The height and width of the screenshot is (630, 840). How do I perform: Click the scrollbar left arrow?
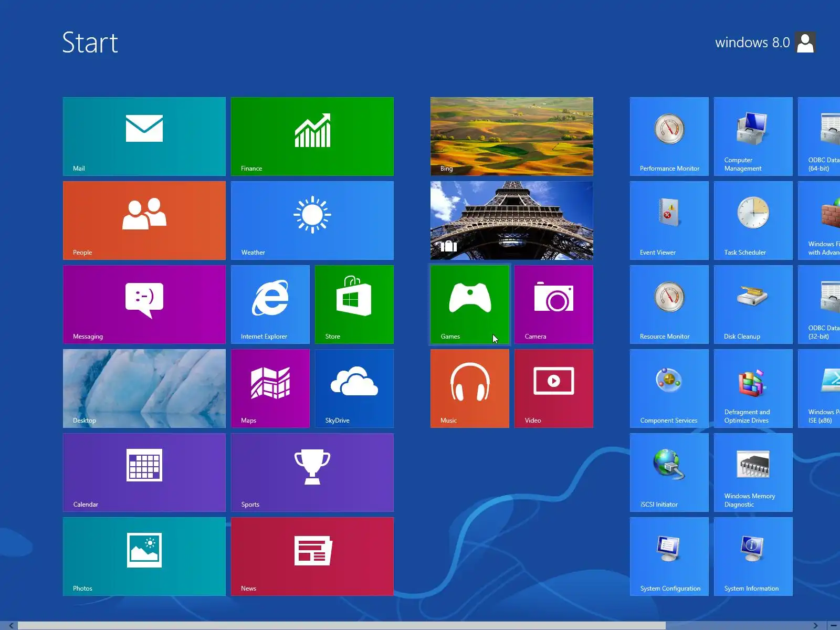click(x=11, y=625)
